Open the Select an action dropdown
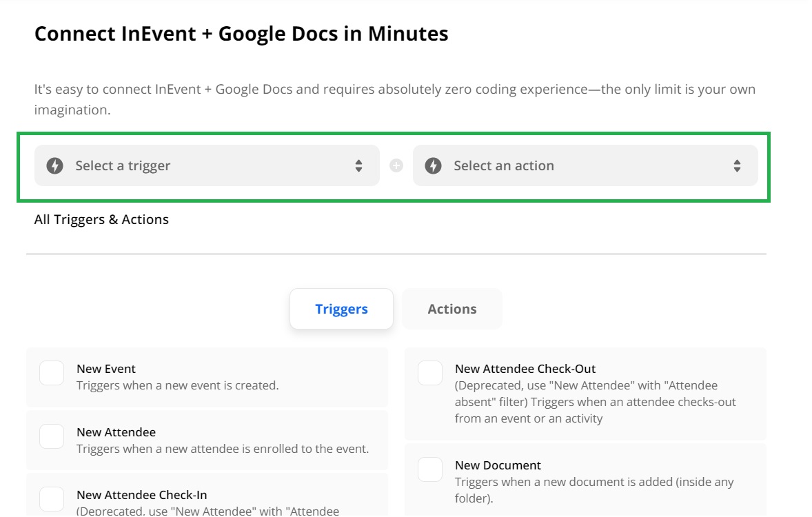This screenshot has width=812, height=517. [x=585, y=165]
